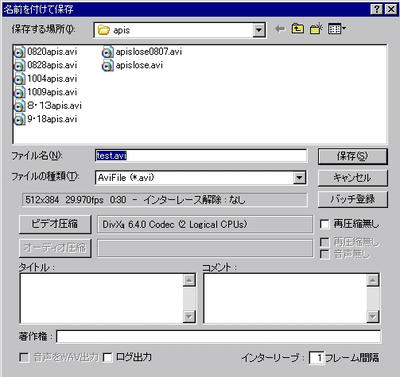Viewport: 400px width, 377px height.
Task: Select the 0828apis.avi file icon
Action: coord(19,66)
